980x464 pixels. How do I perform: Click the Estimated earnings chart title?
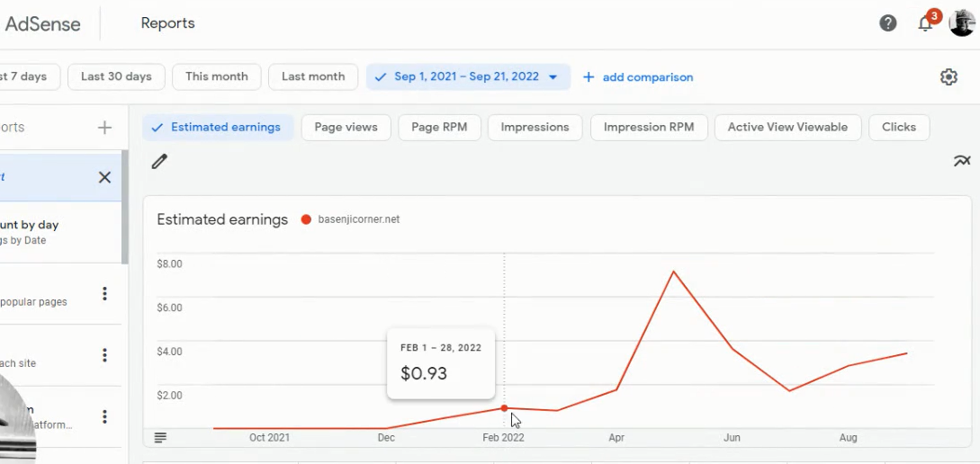(x=222, y=219)
